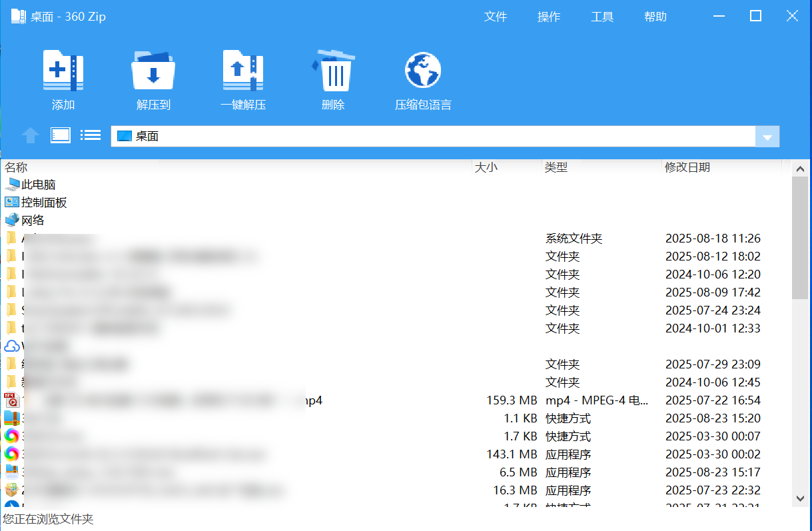Select the 此电脑 computer icon
812x531 pixels.
click(12, 185)
